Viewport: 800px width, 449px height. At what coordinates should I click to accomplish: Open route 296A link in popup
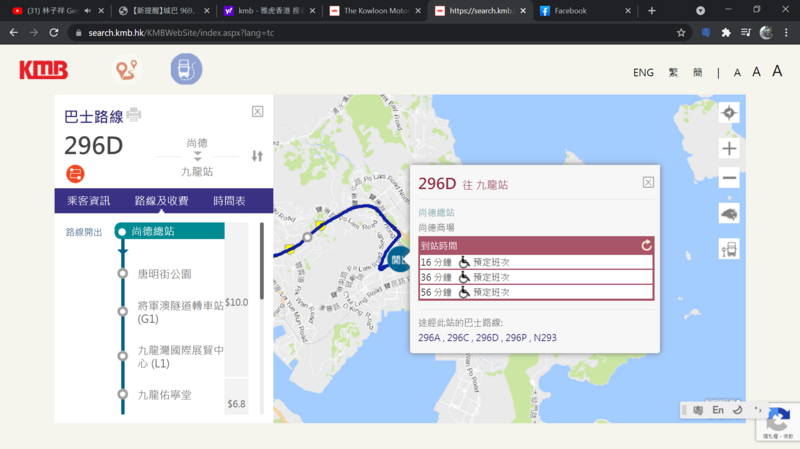pyautogui.click(x=429, y=338)
